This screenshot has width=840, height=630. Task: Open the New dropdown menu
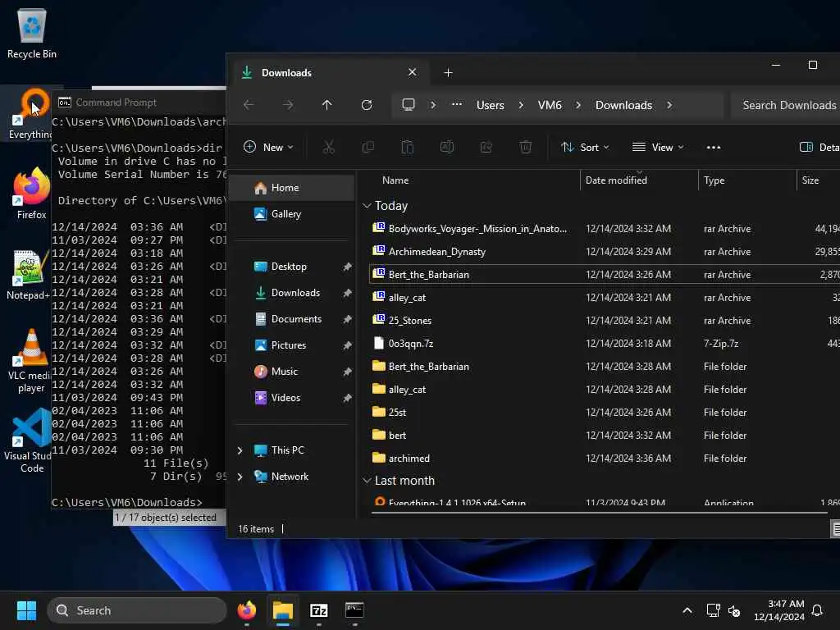268,147
